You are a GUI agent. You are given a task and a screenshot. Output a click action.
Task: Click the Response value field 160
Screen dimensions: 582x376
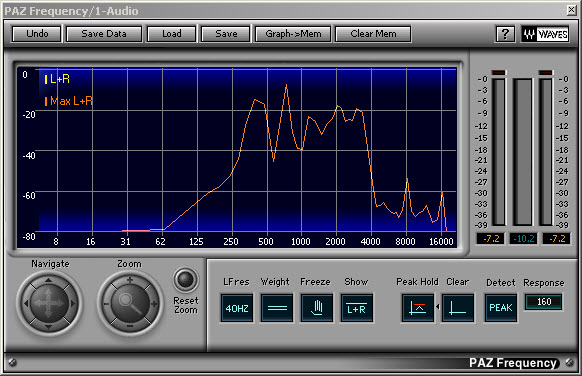(544, 302)
